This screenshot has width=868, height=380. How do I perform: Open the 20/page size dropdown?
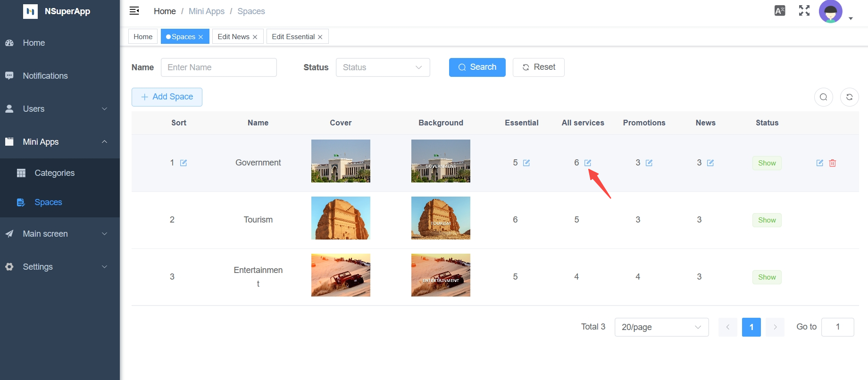[661, 327]
